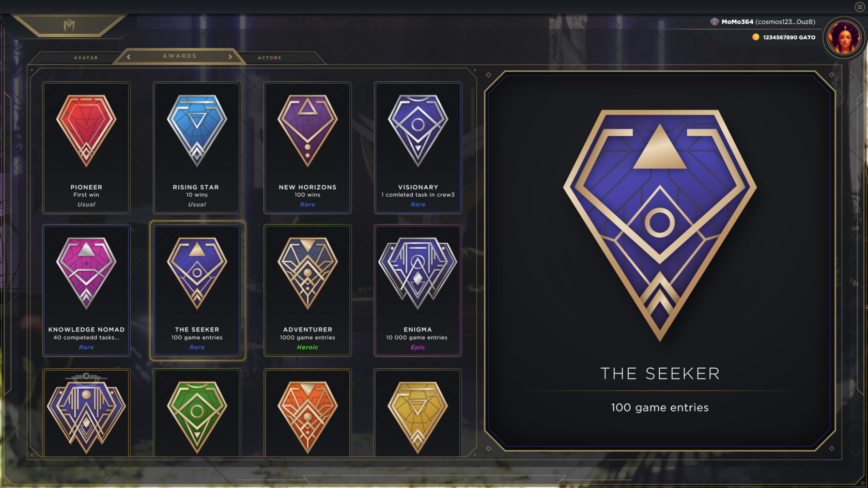The image size is (868, 488).
Task: Open the Actors tab
Action: pos(270,58)
